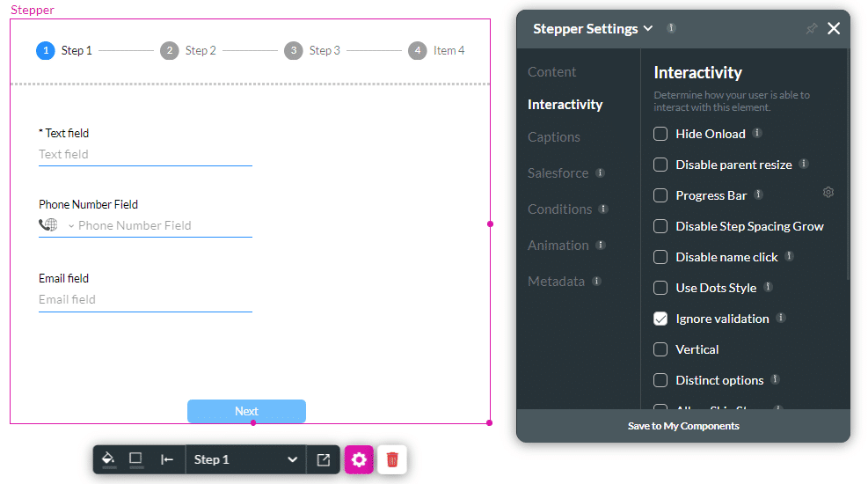Switch to the Content tab
Image resolution: width=868 pixels, height=484 pixels.
552,72
